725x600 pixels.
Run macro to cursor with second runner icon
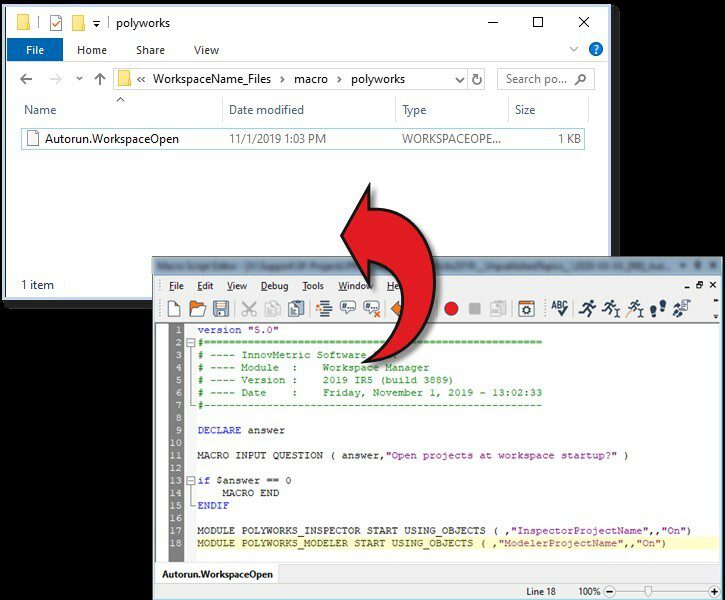point(611,308)
